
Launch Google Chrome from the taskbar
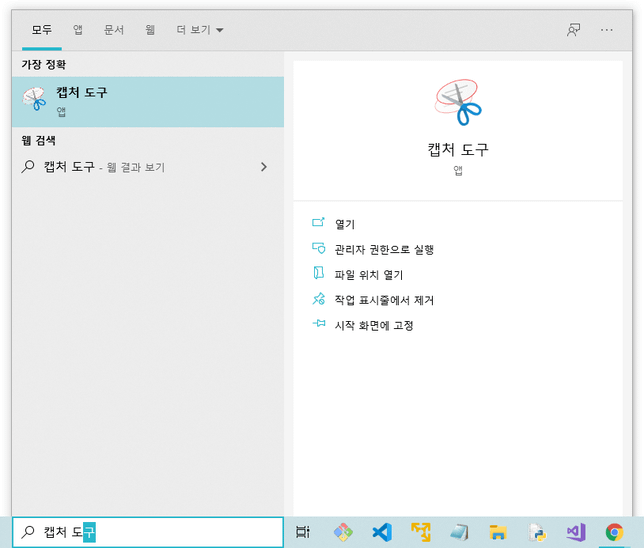[614, 533]
